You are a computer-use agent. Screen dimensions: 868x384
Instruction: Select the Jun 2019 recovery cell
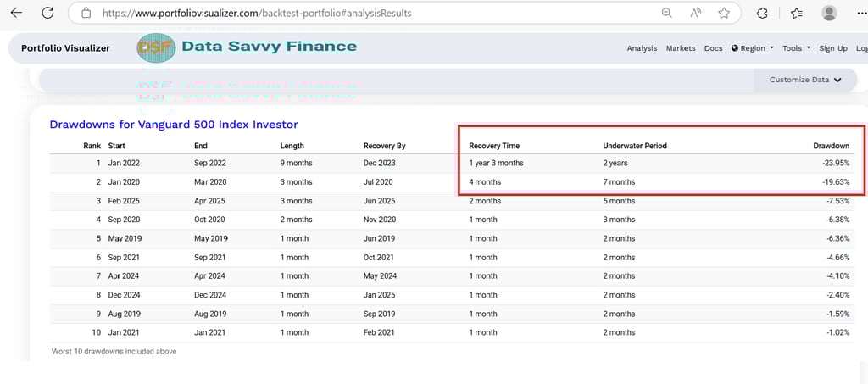pos(379,238)
